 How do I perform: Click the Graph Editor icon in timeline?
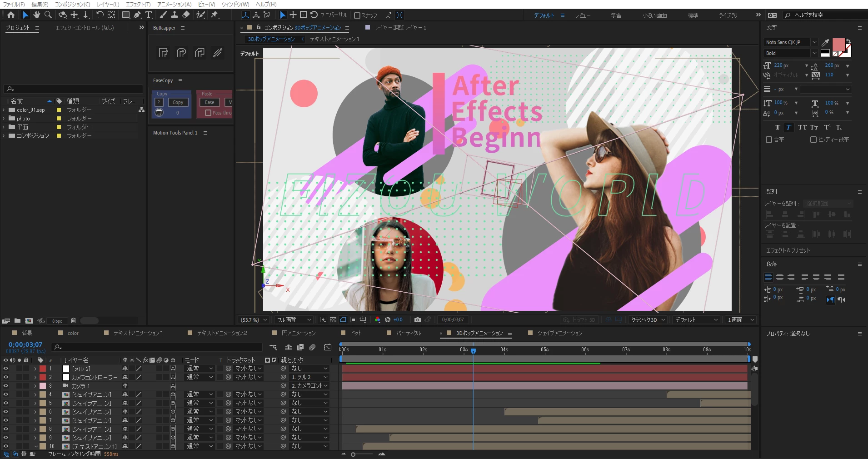(x=328, y=347)
